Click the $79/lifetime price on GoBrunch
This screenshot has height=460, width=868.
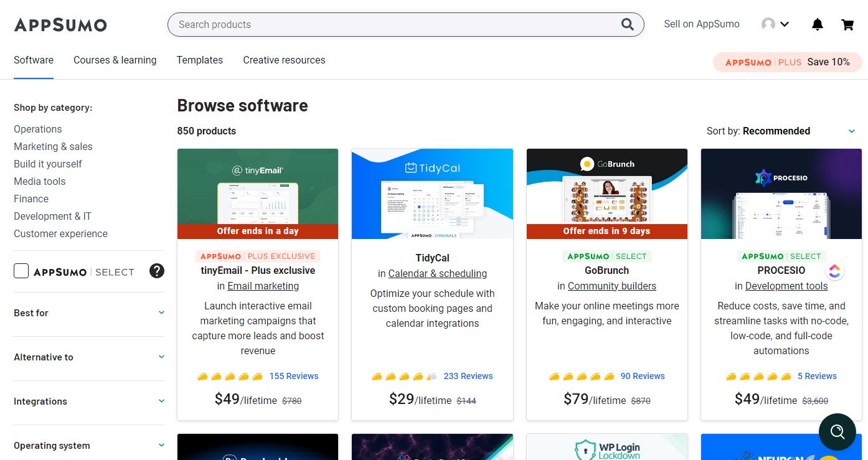click(x=595, y=400)
